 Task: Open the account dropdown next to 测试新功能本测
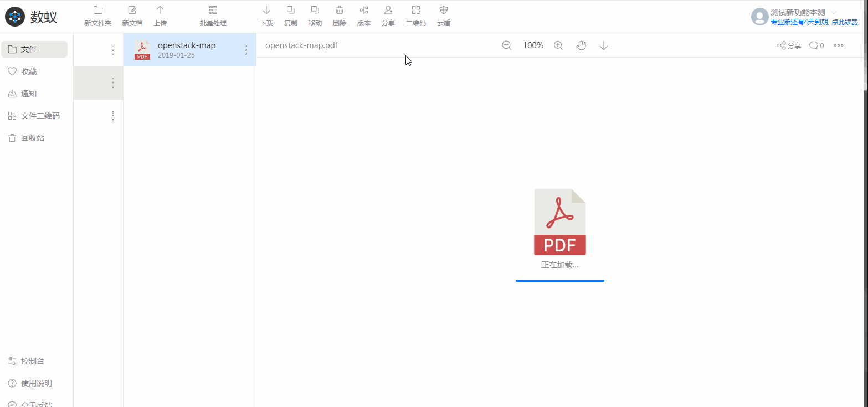(x=834, y=12)
